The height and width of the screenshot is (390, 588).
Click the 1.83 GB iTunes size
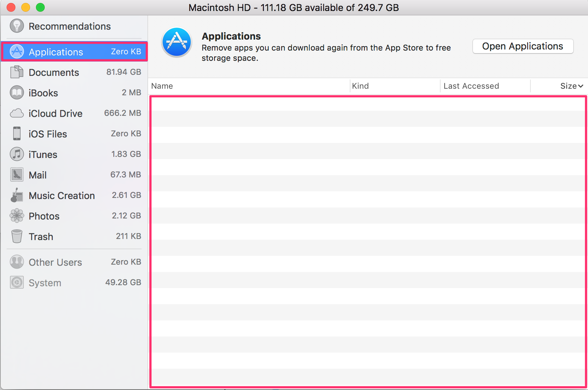(126, 154)
